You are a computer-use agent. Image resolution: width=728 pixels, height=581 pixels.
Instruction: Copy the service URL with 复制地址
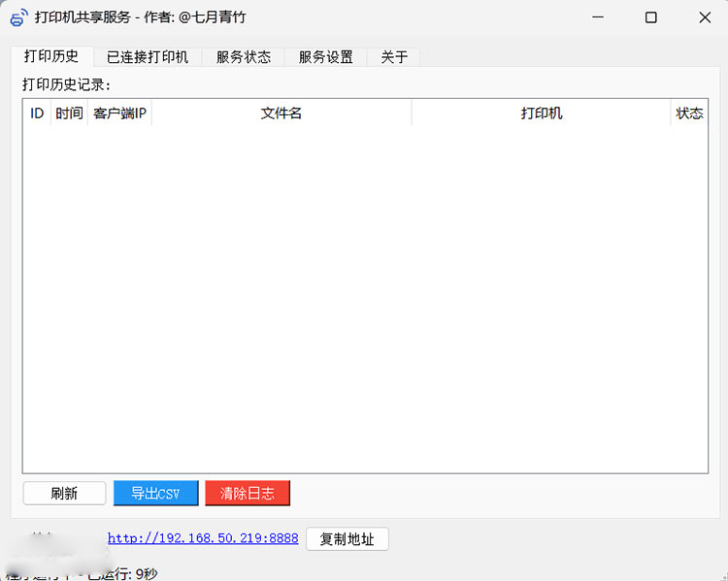[x=347, y=539]
